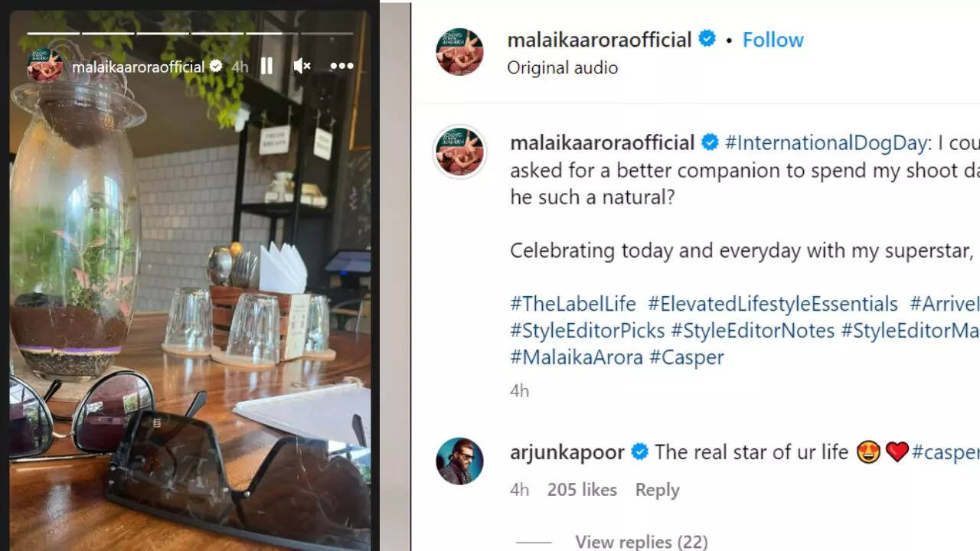Open the arjunkapoor username link

567,452
